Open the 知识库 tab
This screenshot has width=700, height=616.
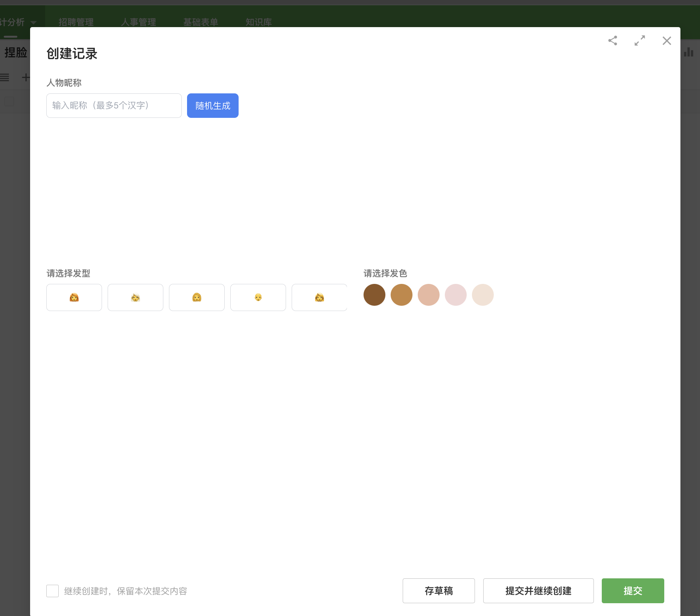coord(259,22)
